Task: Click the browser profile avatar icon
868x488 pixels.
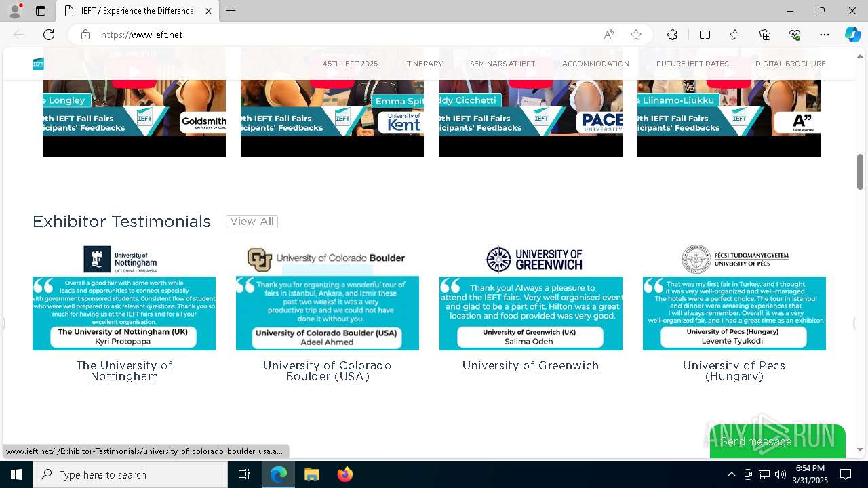Action: tap(15, 11)
